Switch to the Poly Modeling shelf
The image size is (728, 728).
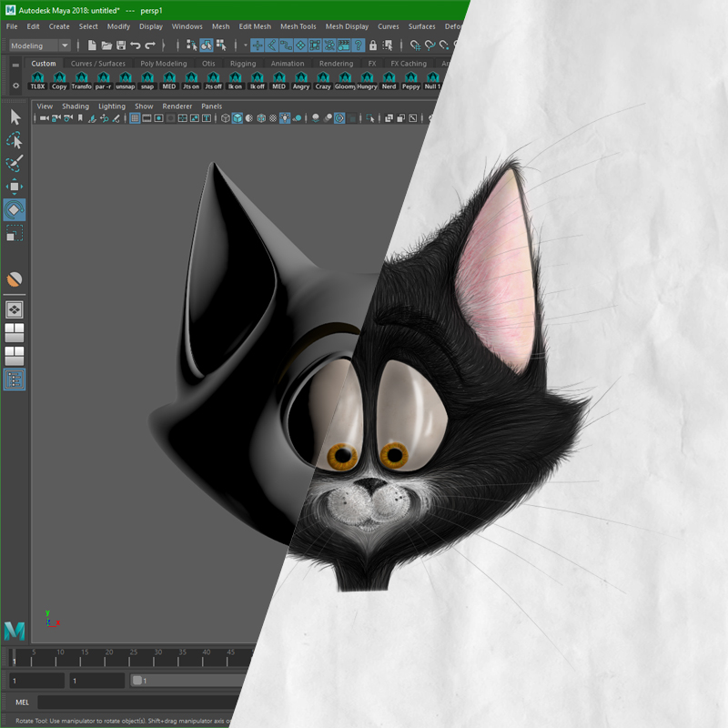coord(164,64)
